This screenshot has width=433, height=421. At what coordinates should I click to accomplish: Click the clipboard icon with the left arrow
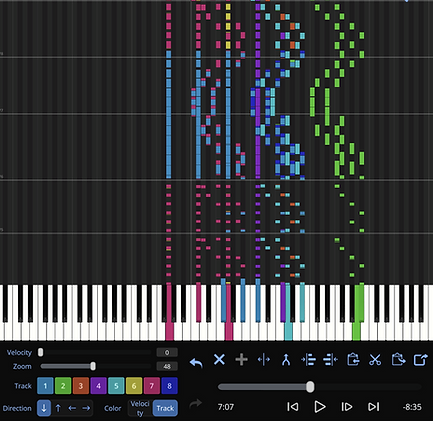coord(353,360)
